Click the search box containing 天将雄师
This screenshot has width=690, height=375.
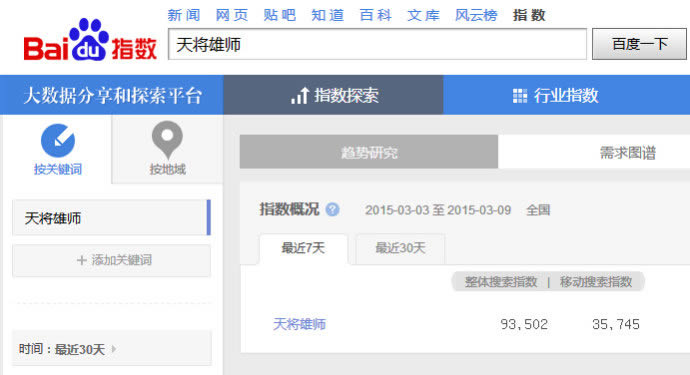377,44
